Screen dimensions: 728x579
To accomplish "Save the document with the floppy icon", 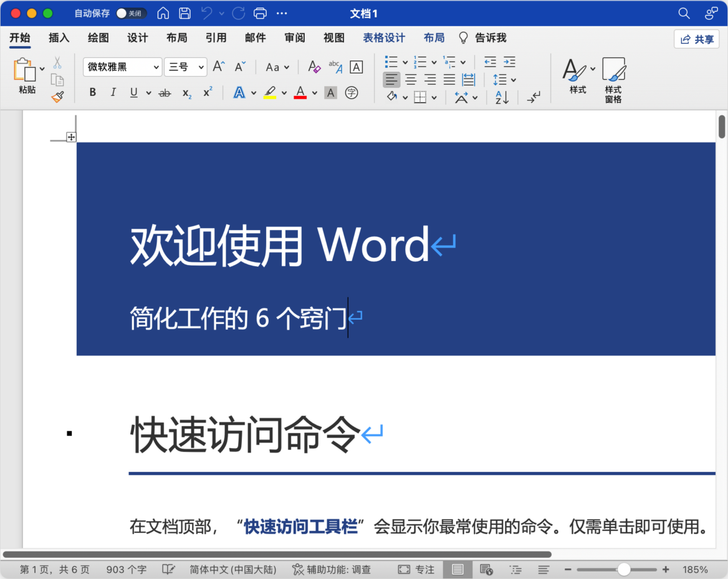I will (x=184, y=13).
